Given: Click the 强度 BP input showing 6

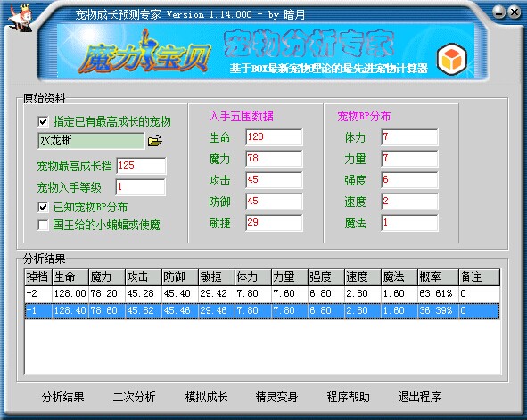Looking at the screenshot, I should pyautogui.click(x=410, y=180).
